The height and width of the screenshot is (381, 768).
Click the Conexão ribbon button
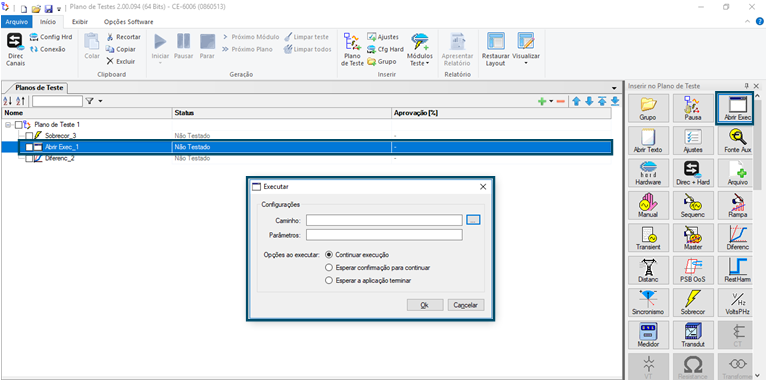point(47,49)
